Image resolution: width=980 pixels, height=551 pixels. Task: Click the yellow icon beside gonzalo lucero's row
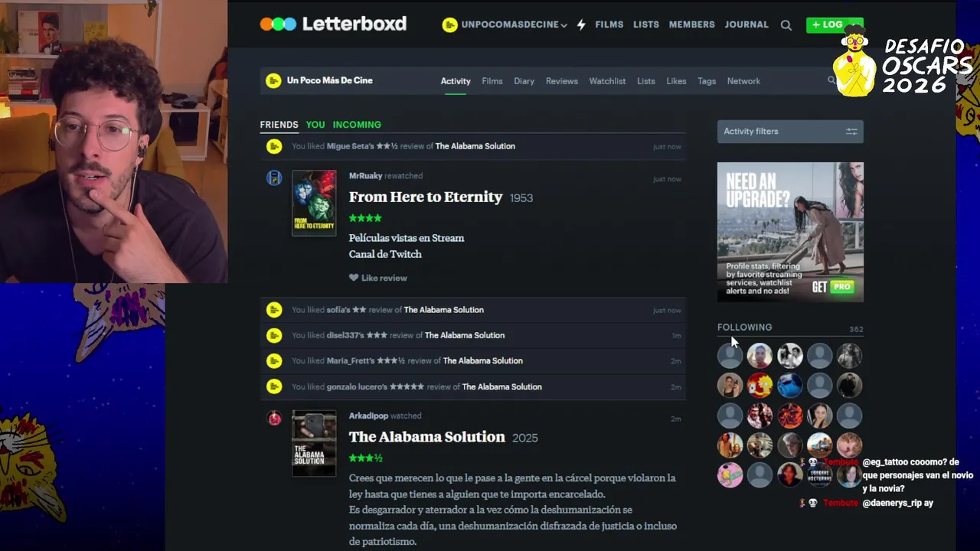click(x=274, y=386)
